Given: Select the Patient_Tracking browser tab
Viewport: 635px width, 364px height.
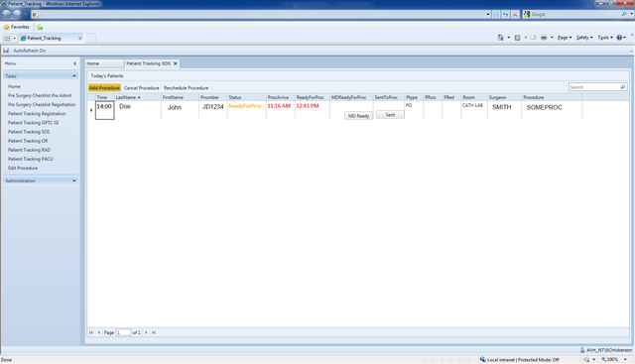Looking at the screenshot, I should [x=48, y=38].
